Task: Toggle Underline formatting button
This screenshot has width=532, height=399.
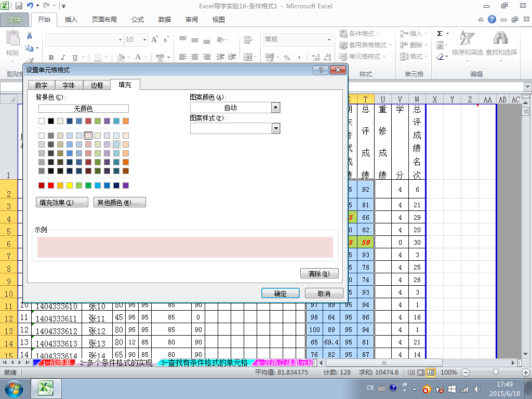Action: point(75,57)
